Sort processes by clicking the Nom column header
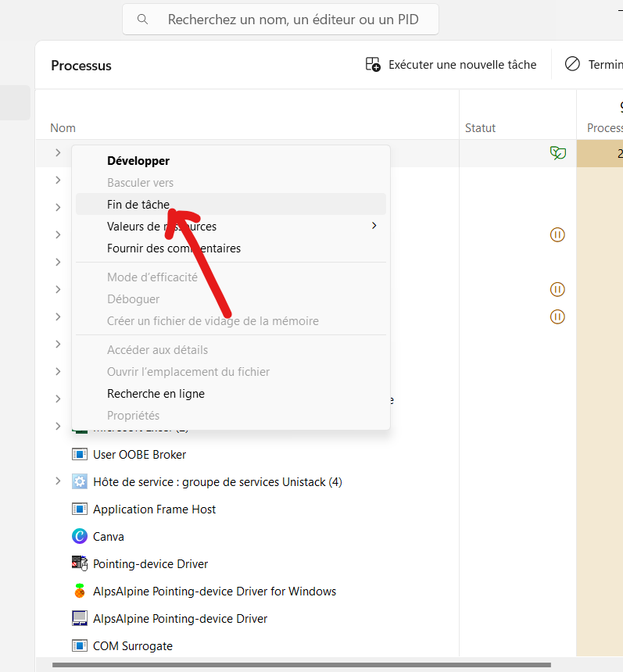623x672 pixels. point(63,127)
